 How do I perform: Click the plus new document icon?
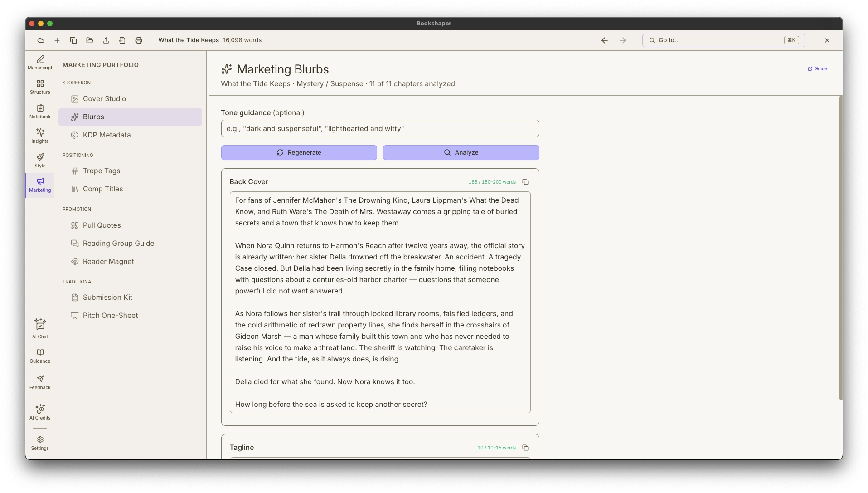tap(57, 40)
